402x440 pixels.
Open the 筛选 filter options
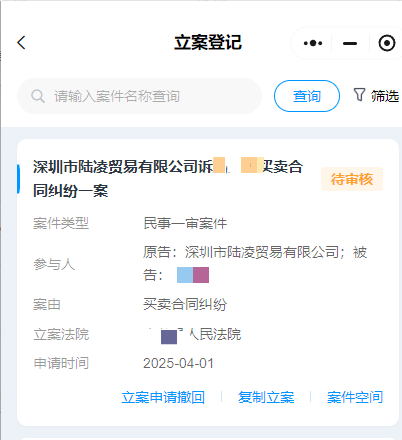[x=376, y=96]
